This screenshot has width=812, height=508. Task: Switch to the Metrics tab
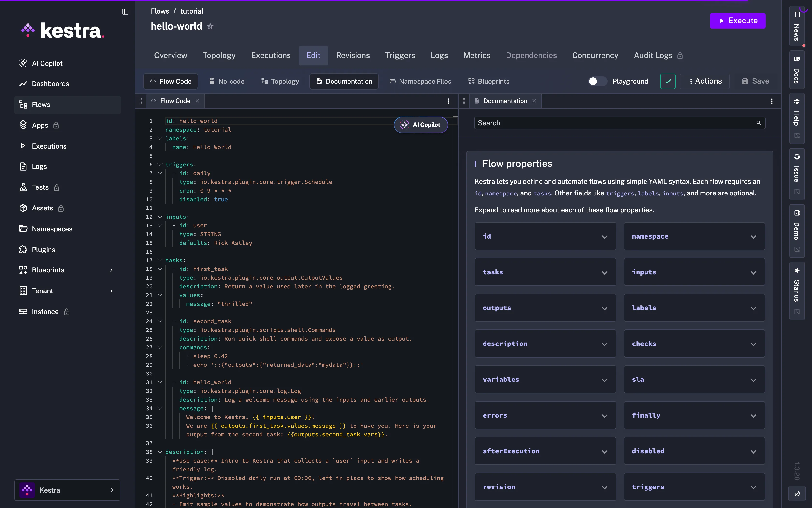tap(477, 55)
